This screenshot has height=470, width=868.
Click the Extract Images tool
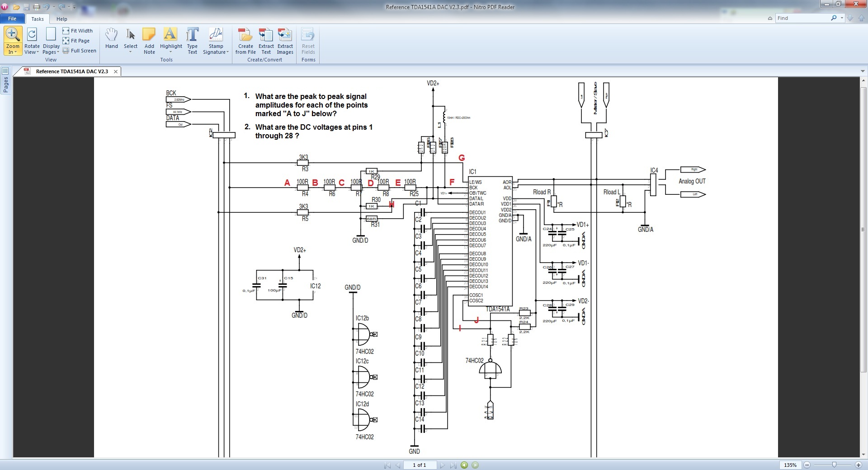point(285,41)
